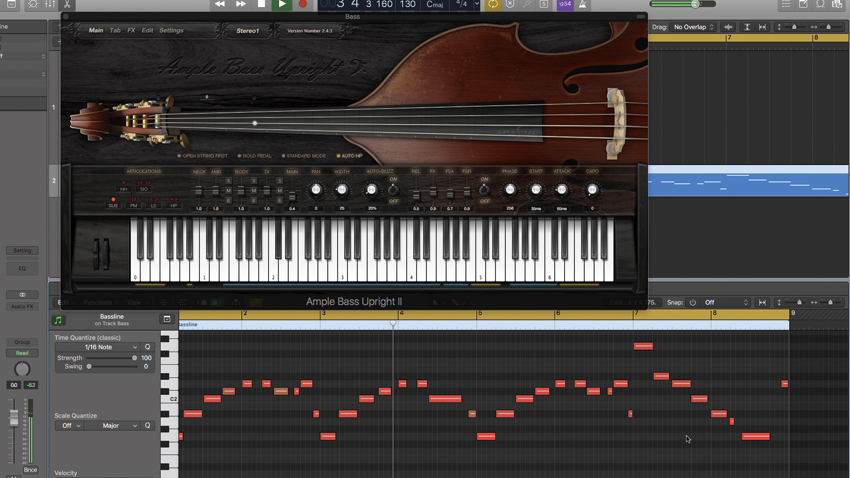Image resolution: width=850 pixels, height=478 pixels.
Task: Click the fast-forward transport button
Action: pyautogui.click(x=241, y=4)
